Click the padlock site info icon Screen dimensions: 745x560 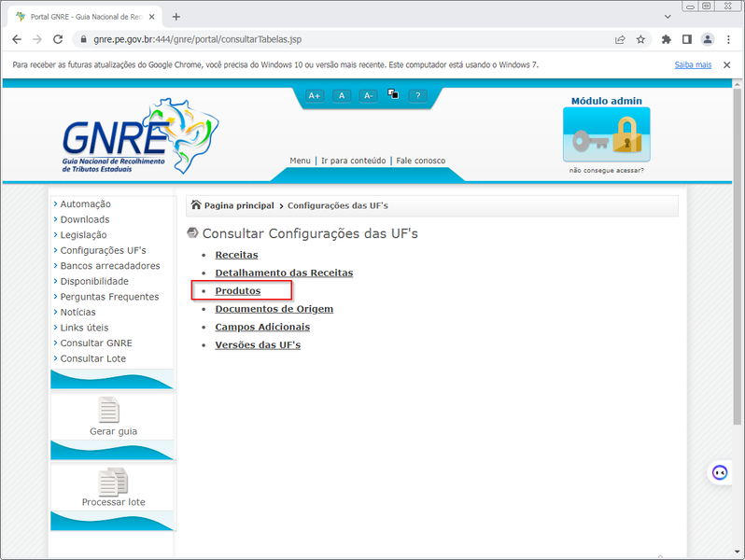[84, 39]
